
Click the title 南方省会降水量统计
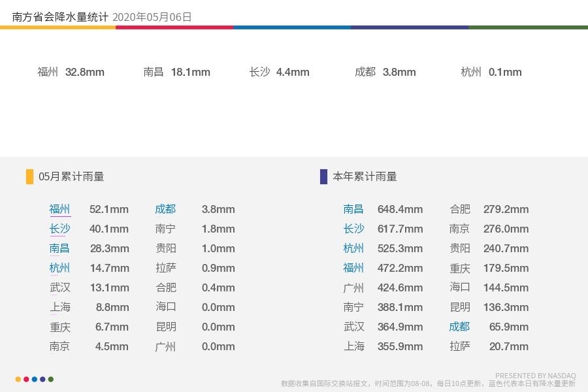pyautogui.click(x=60, y=17)
